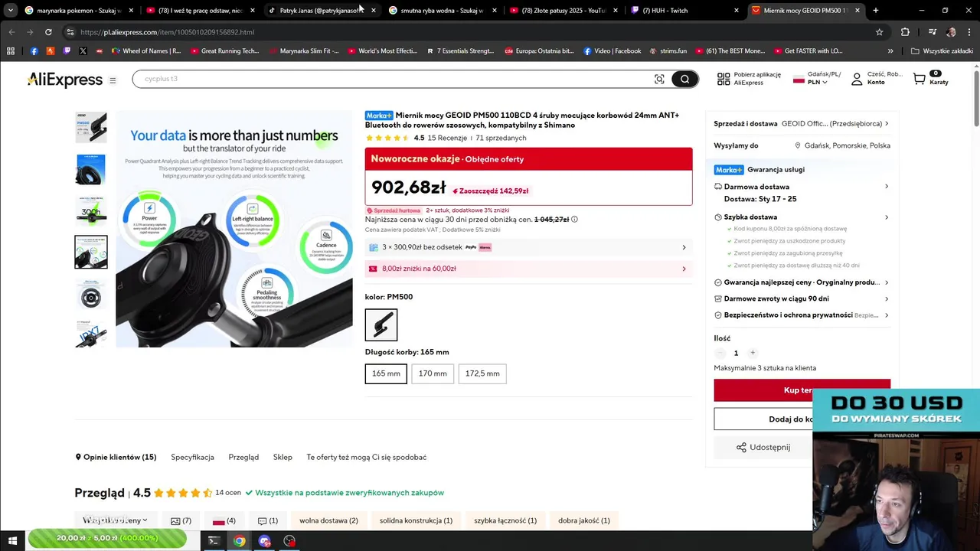
Task: Click the search input field
Action: [392, 79]
